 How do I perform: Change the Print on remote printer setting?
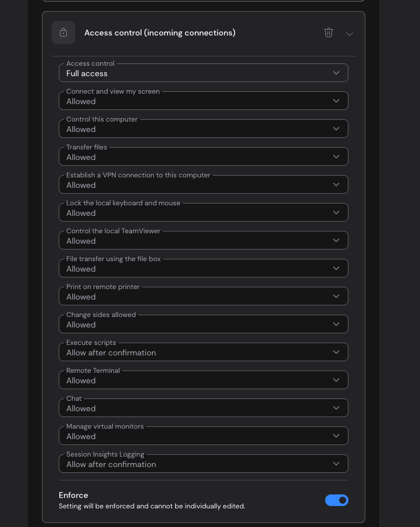click(x=203, y=295)
